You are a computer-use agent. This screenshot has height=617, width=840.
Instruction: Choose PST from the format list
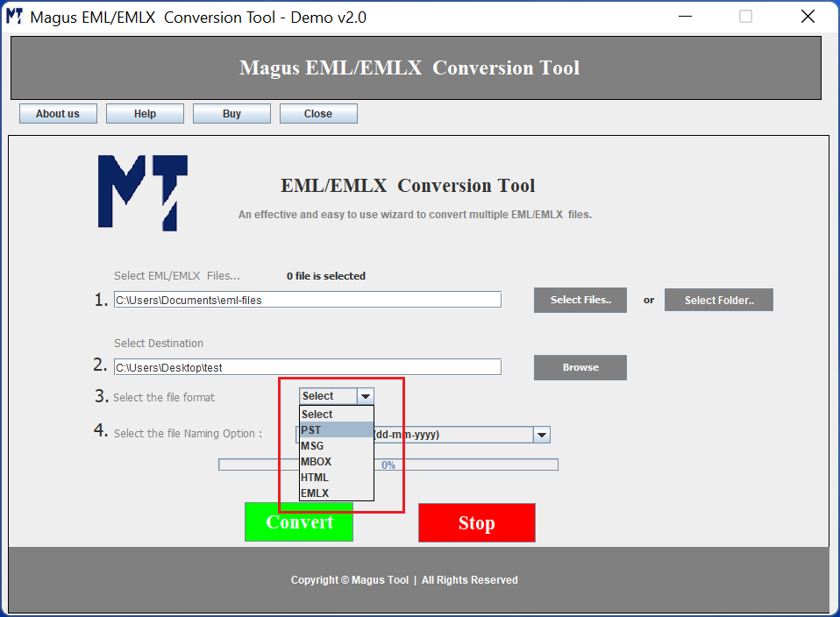pyautogui.click(x=336, y=429)
